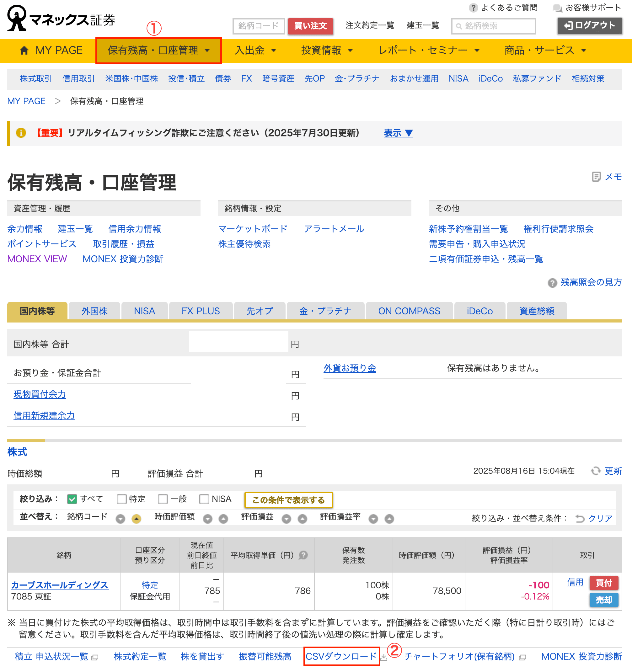Screen dimensions: 632x672
Task: Click この条件で表示する button
Action: [x=288, y=500]
